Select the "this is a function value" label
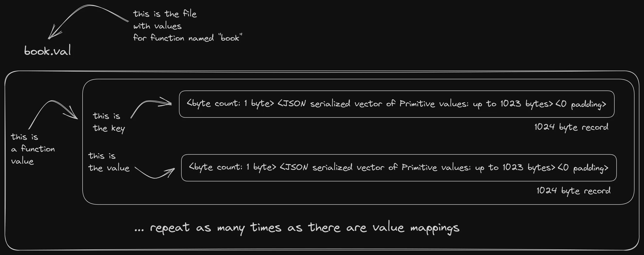 33,149
